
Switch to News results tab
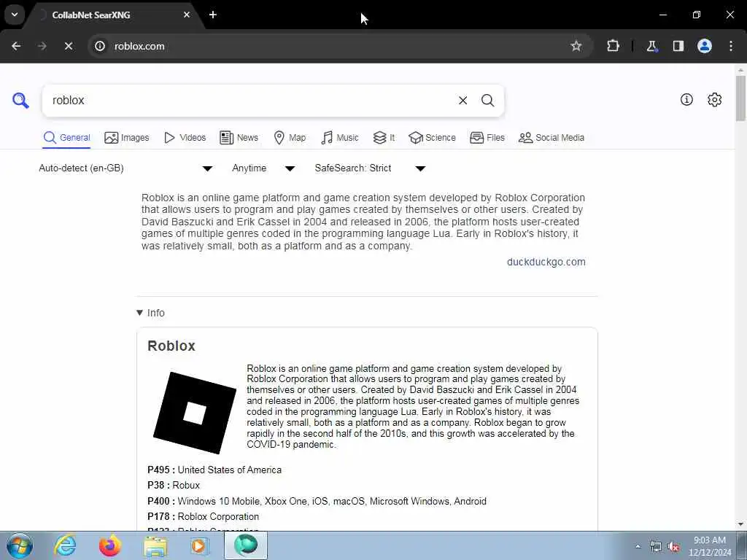pyautogui.click(x=239, y=138)
